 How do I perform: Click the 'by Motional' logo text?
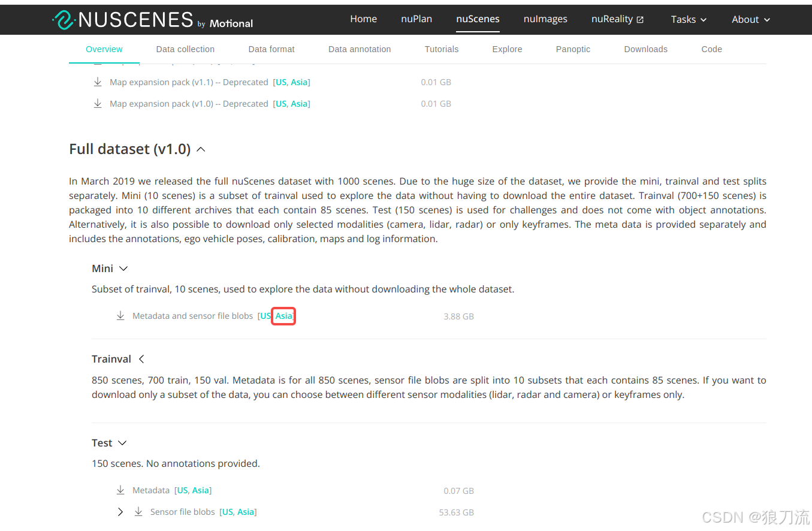(x=225, y=23)
